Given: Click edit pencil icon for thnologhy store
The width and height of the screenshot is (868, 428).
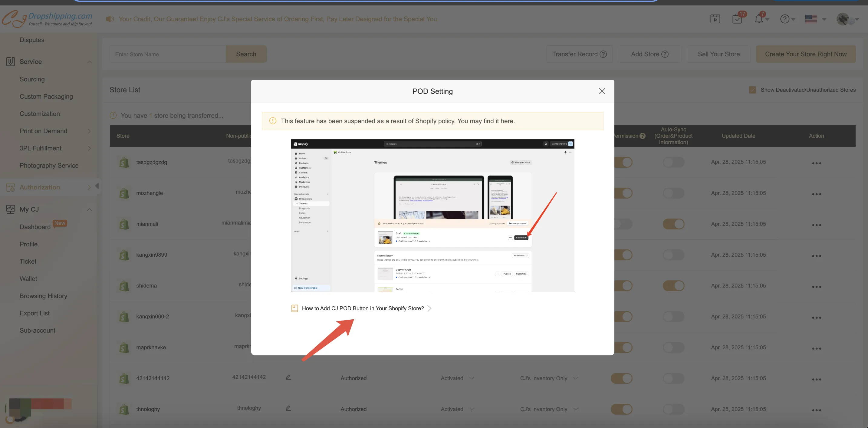Looking at the screenshot, I should tap(288, 408).
